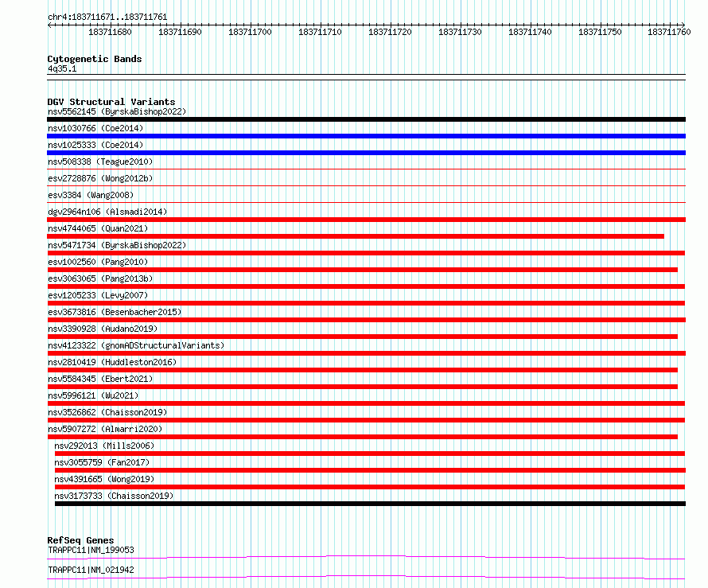Click the Cytogenetic Bands track title
The height and width of the screenshot is (588, 708).
95,59
